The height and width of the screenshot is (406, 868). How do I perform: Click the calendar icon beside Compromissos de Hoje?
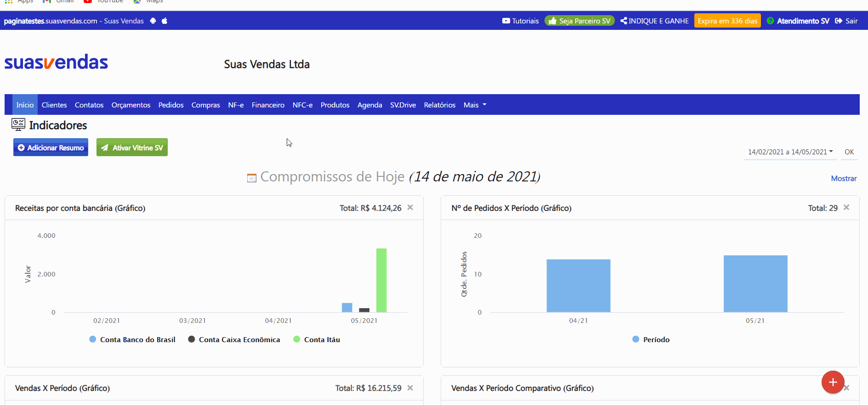pyautogui.click(x=251, y=178)
